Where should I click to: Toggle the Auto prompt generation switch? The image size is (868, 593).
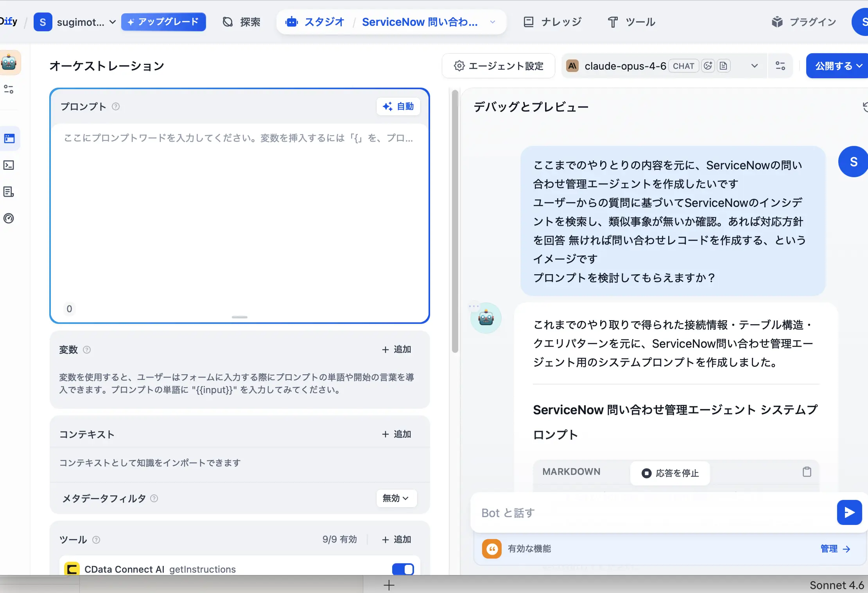tap(398, 106)
